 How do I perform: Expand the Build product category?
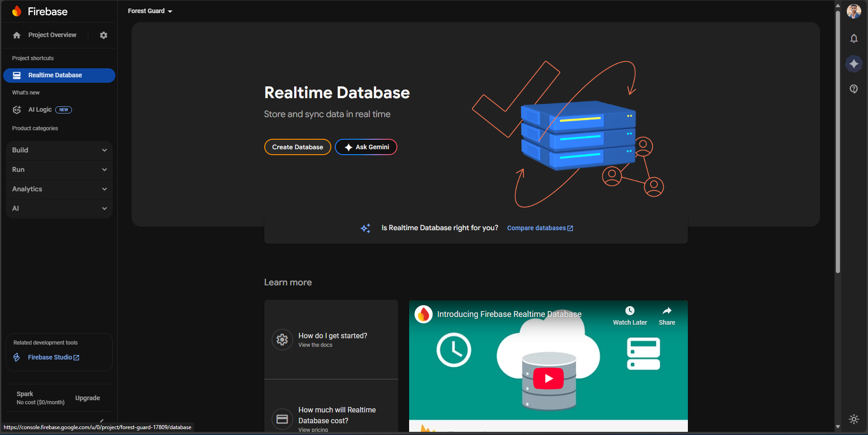point(59,150)
